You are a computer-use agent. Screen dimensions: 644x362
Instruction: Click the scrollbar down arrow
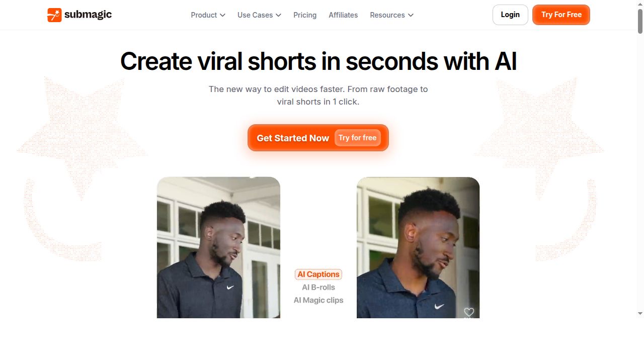tap(640, 314)
